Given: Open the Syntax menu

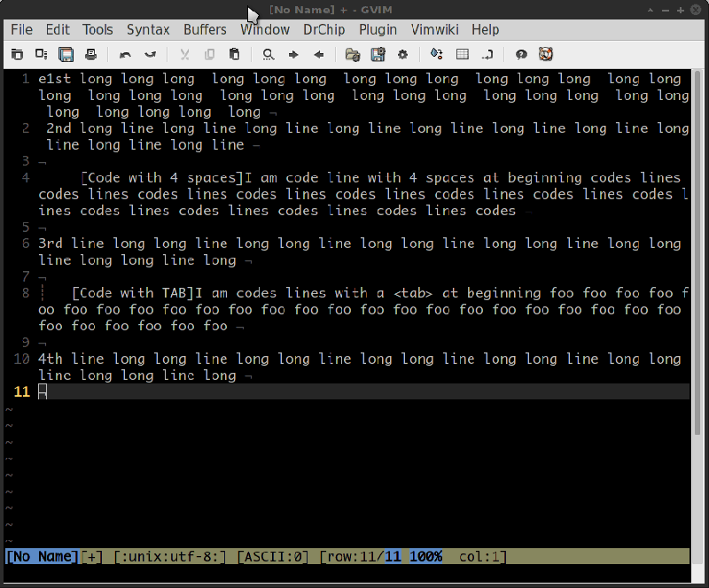Looking at the screenshot, I should click(x=147, y=29).
